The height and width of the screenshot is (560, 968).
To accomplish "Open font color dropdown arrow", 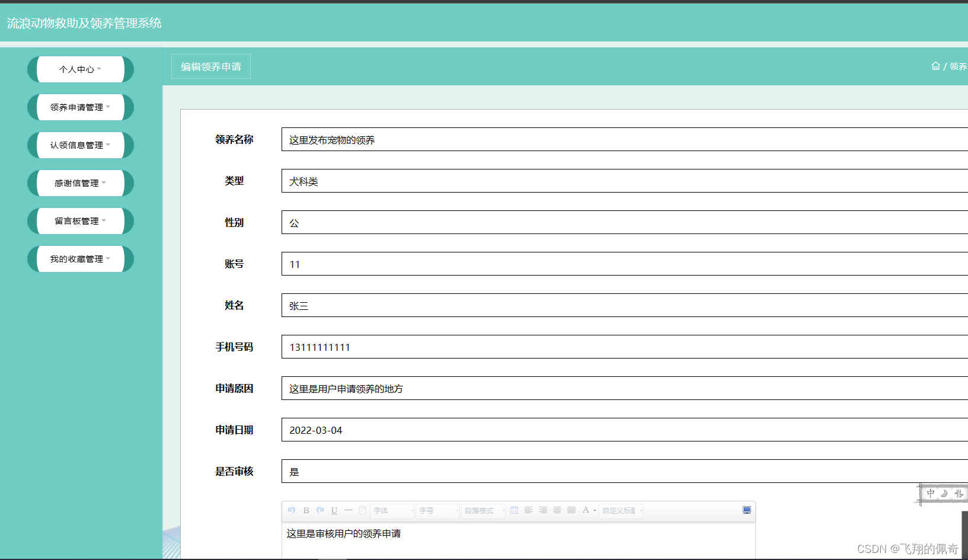I will pos(595,511).
